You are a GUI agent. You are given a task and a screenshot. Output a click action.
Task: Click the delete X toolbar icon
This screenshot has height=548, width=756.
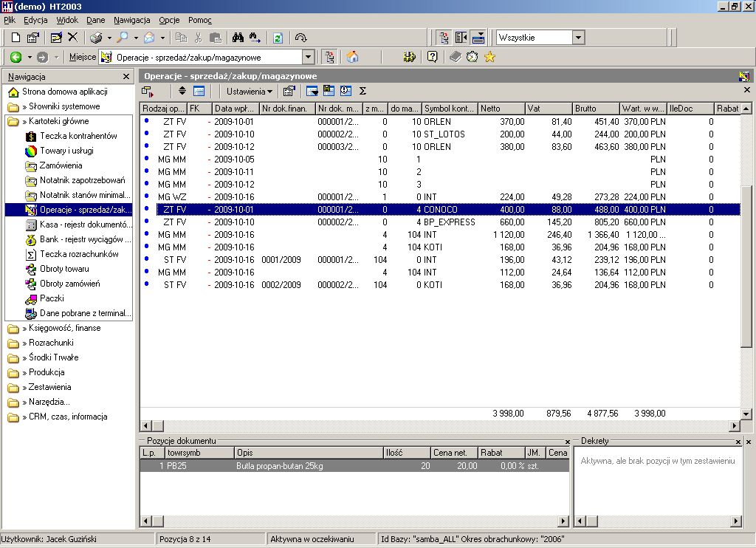click(73, 37)
